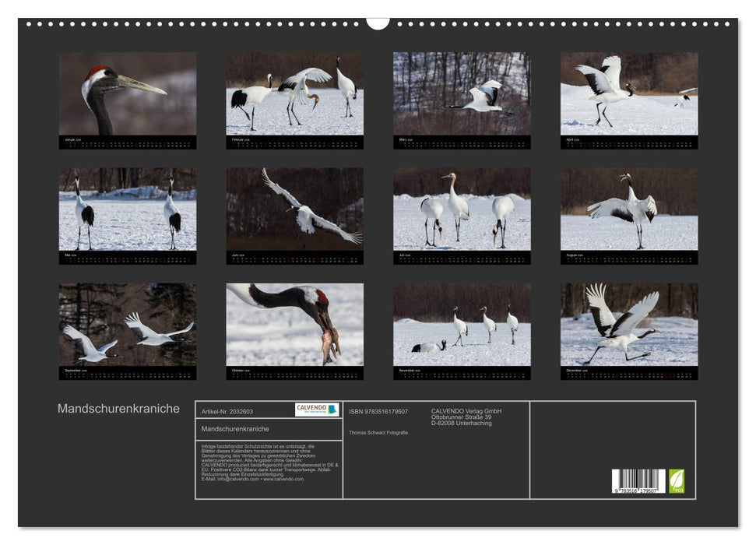Select the Juni crane in flight photo
756x545 pixels.
[294, 209]
